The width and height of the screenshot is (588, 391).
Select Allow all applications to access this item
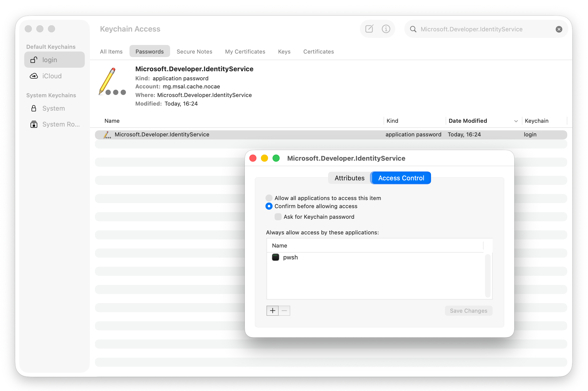[269, 198]
